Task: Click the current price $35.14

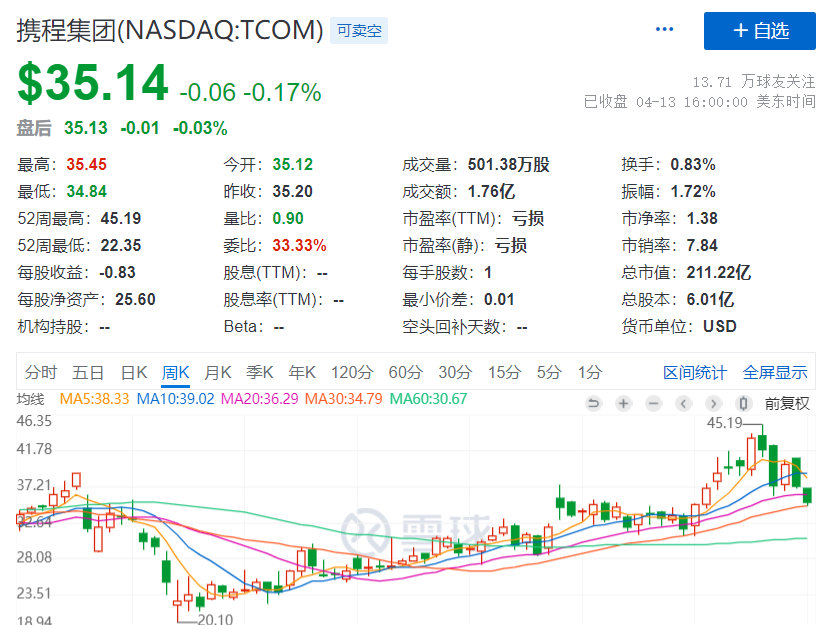Action: point(93,83)
